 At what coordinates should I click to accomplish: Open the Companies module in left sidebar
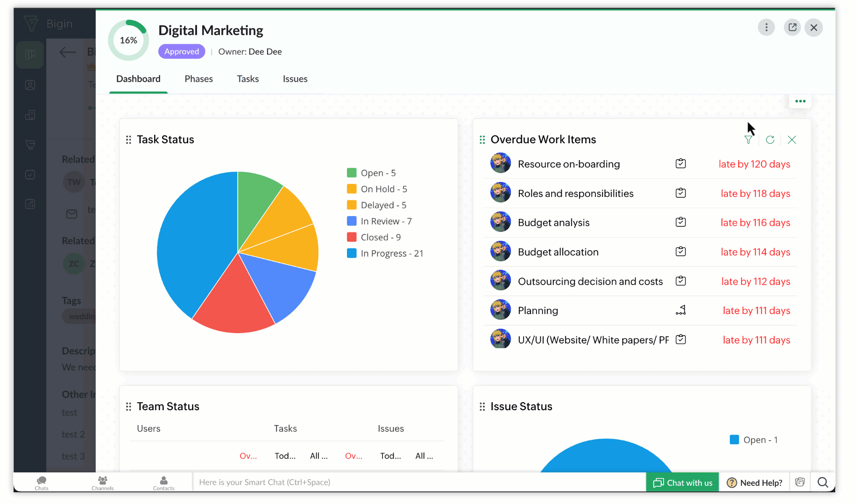30,115
